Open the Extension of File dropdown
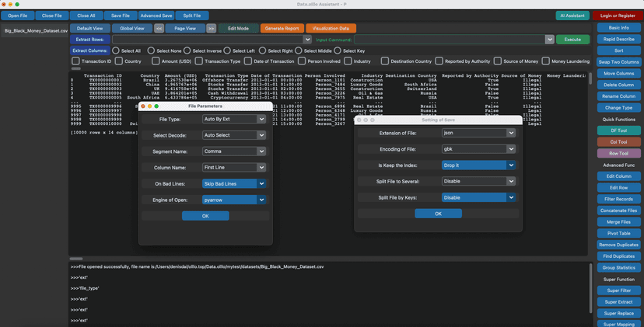Viewport: 644px width, 327px height. [x=478, y=133]
